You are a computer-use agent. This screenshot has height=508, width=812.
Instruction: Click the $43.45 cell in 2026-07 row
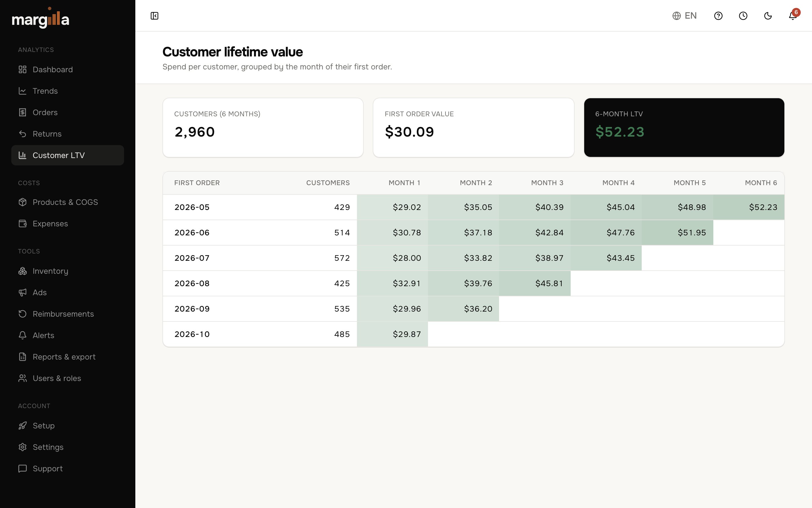(x=606, y=258)
